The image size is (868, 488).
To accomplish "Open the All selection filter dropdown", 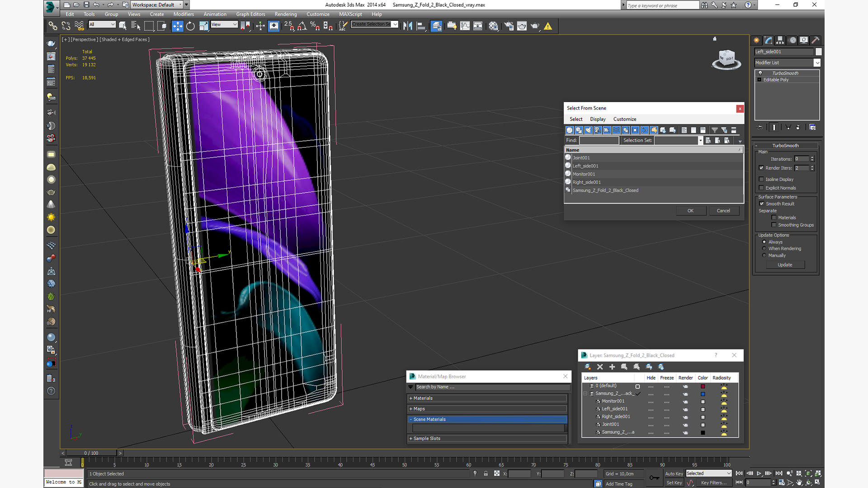I will [102, 24].
